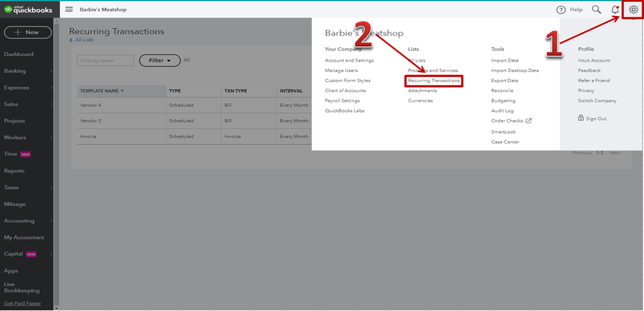Select Import Desktop Data under Tools
Viewport: 644px width, 311px height.
(515, 71)
